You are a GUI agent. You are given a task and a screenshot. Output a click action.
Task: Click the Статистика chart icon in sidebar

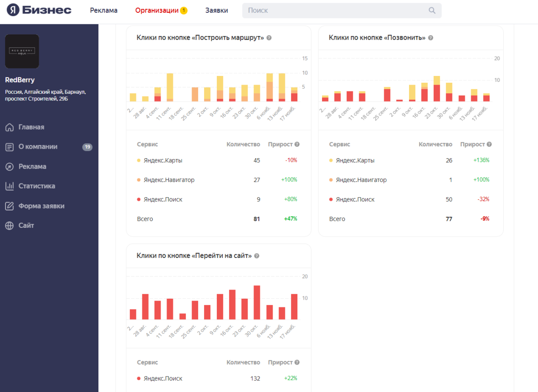click(9, 186)
